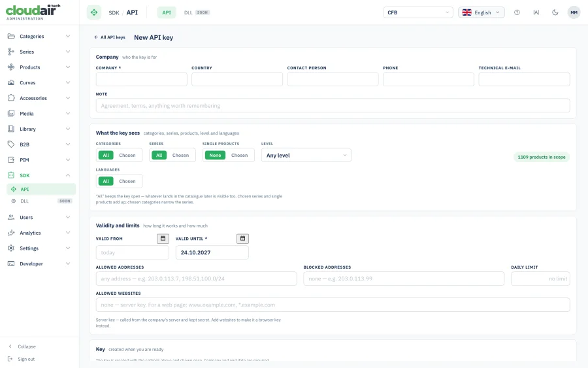Click the Users people icon

pyautogui.click(x=11, y=217)
